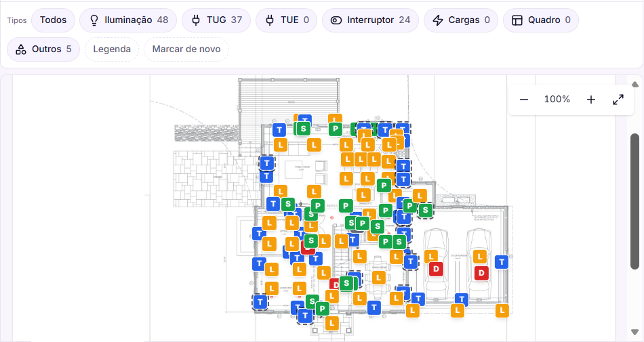
Task: Click Marcar de novo button
Action: coord(186,49)
